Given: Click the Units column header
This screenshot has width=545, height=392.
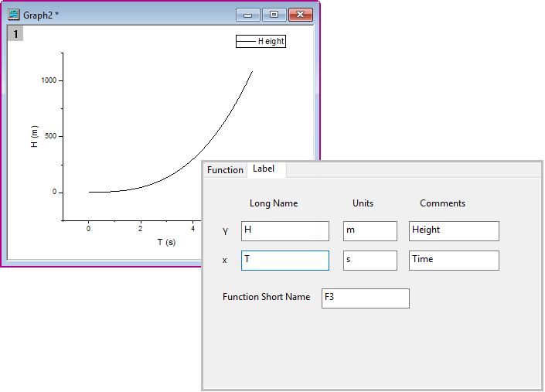Looking at the screenshot, I should pos(363,203).
